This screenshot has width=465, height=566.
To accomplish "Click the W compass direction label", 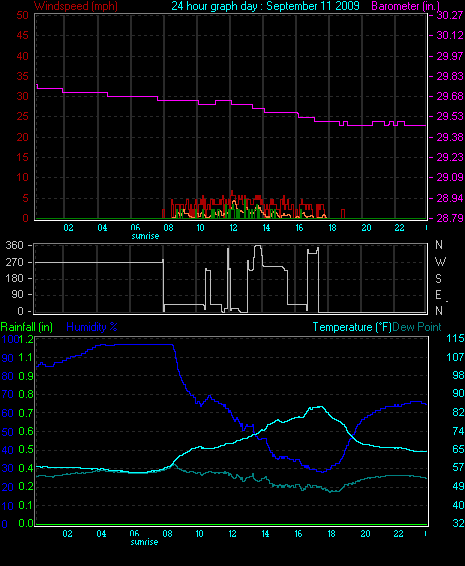I will (440, 261).
